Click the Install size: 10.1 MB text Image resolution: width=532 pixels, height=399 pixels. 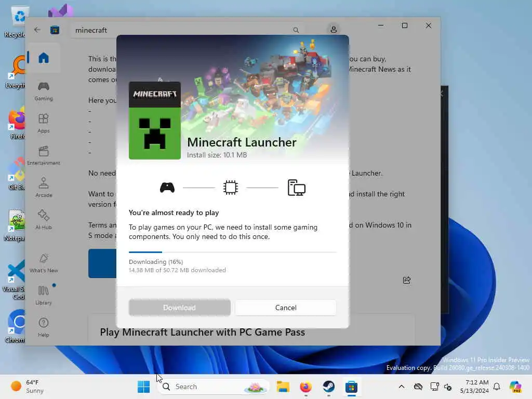click(217, 155)
